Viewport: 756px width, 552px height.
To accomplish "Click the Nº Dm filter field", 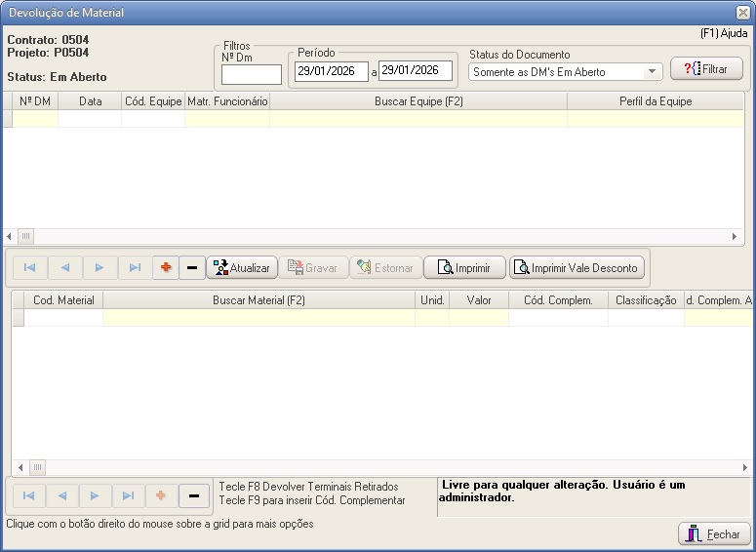I will click(251, 75).
